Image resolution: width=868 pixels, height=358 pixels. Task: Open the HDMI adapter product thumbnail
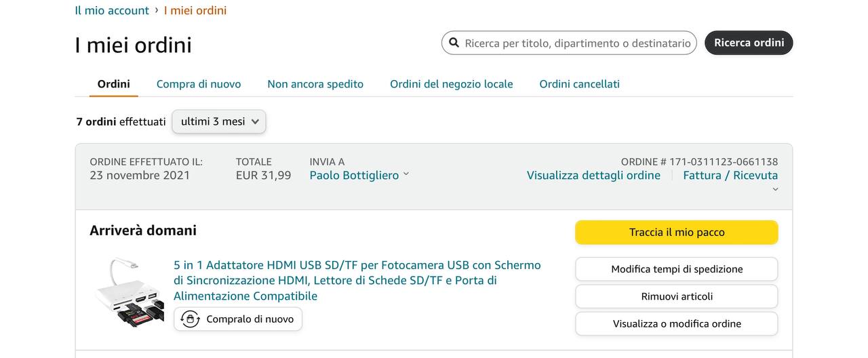coord(129,293)
